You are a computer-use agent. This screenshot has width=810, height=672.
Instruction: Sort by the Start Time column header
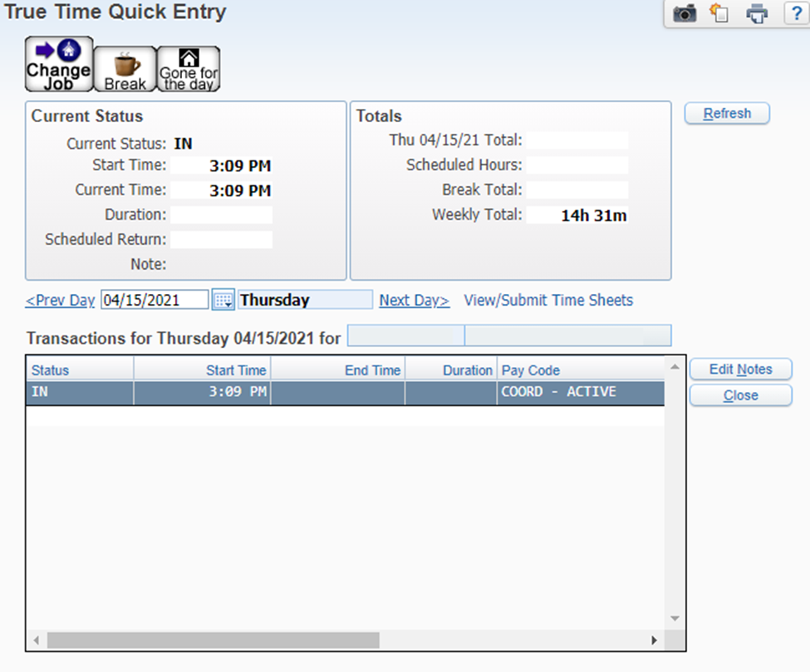point(202,370)
